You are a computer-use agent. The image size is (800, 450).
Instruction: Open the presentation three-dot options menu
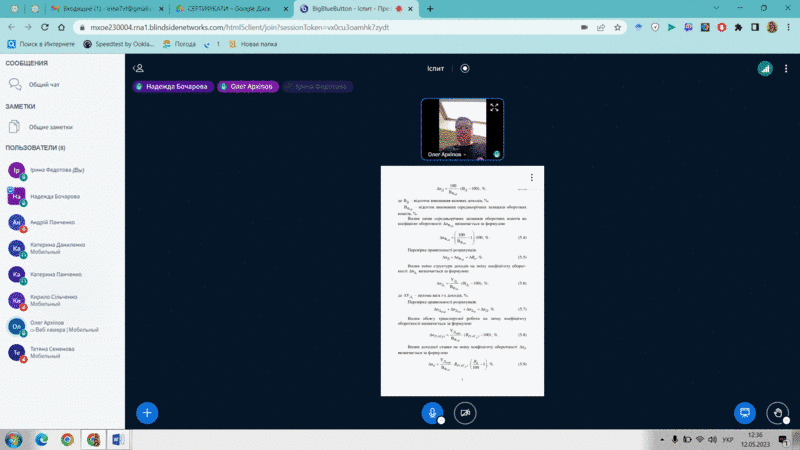click(532, 177)
